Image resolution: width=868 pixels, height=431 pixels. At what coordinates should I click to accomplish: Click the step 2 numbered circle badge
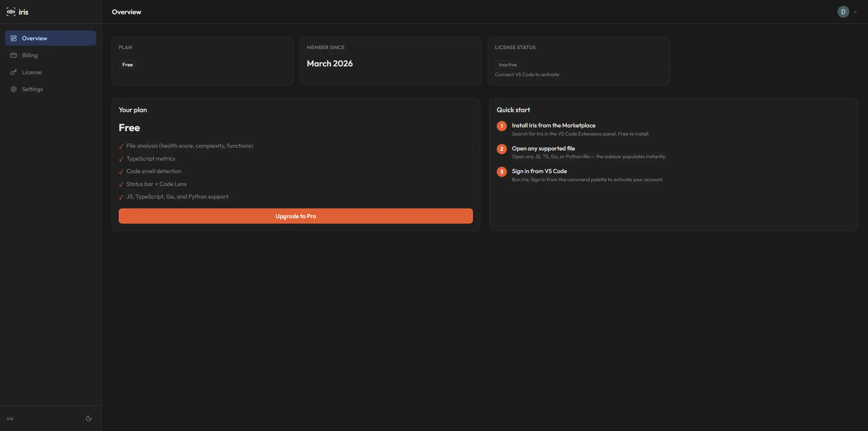[501, 149]
